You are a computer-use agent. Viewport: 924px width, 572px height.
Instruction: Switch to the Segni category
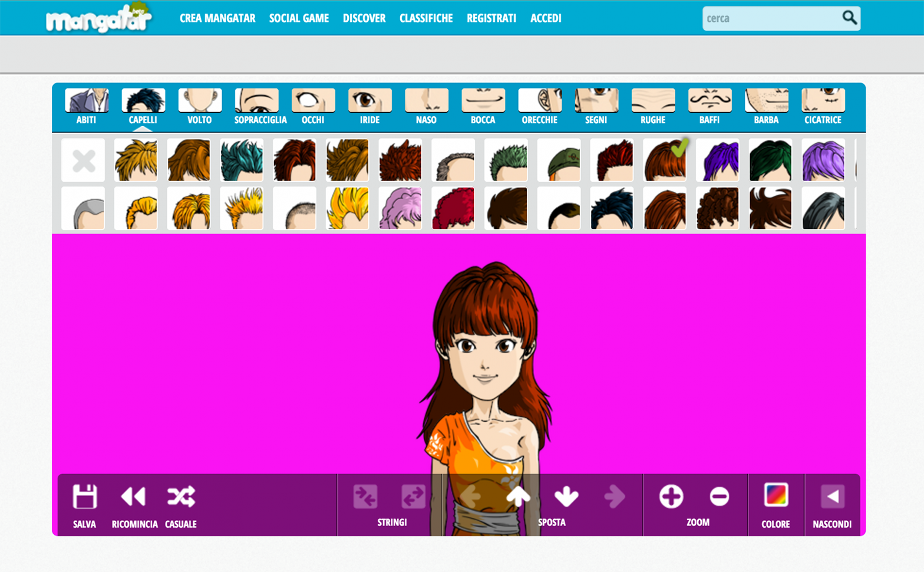tap(596, 107)
